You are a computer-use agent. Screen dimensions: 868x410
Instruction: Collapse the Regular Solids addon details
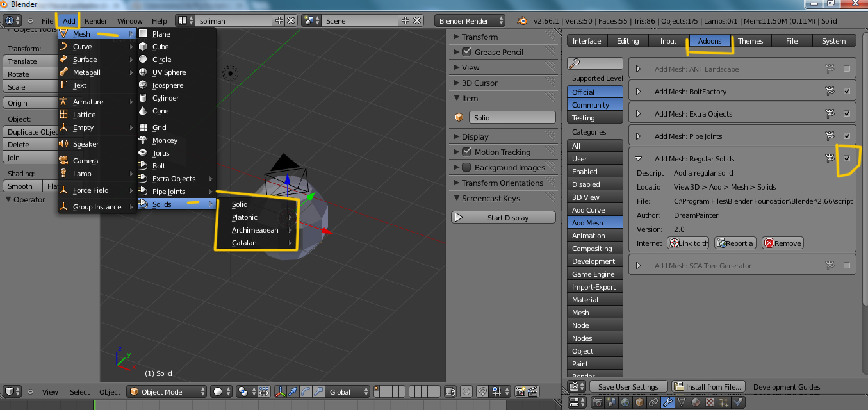point(639,159)
